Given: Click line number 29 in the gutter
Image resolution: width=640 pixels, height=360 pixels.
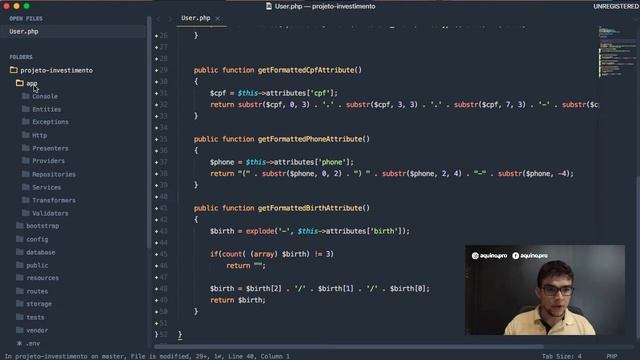Looking at the screenshot, I should coord(163,70).
